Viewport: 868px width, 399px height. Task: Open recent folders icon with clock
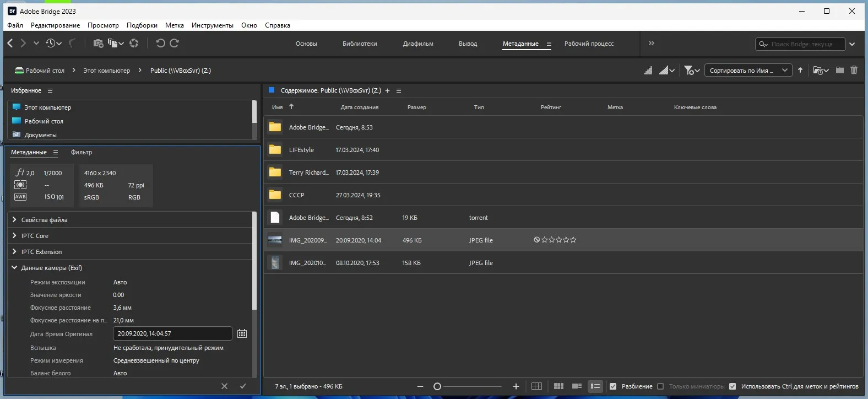click(821, 70)
